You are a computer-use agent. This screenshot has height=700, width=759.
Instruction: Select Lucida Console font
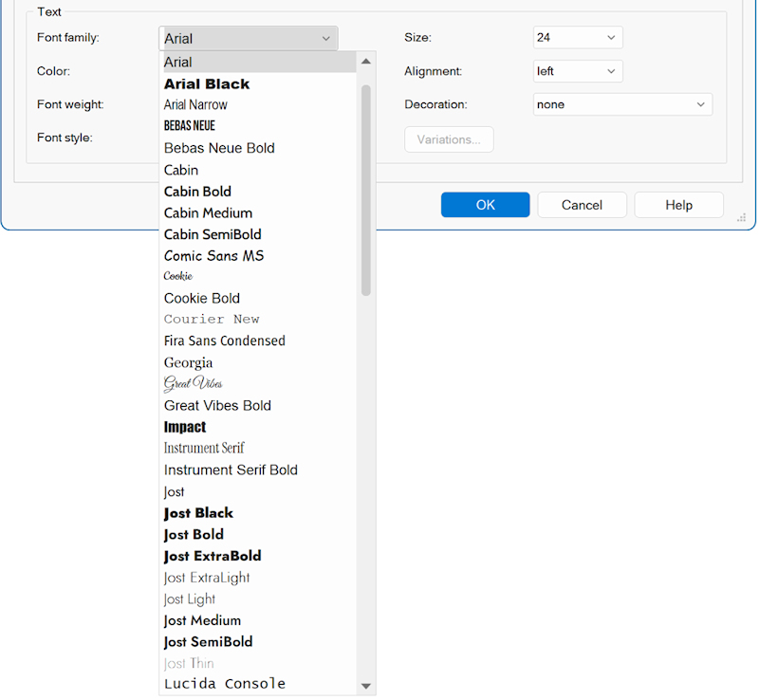click(224, 684)
